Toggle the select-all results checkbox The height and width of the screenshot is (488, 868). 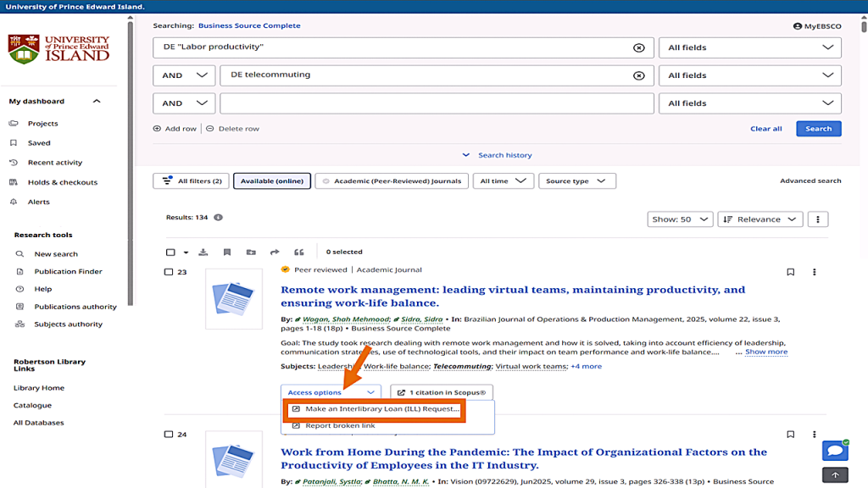[x=170, y=252]
